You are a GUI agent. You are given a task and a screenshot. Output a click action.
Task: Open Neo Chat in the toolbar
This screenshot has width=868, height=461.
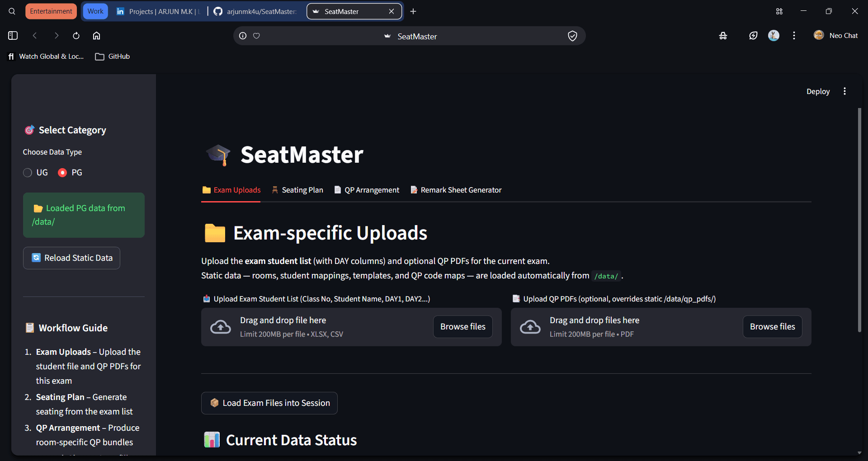835,35
